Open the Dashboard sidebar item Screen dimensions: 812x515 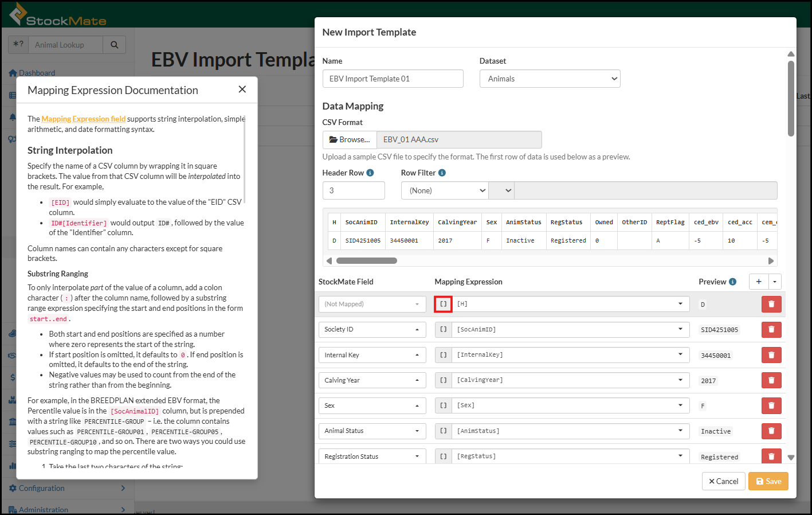coord(37,73)
